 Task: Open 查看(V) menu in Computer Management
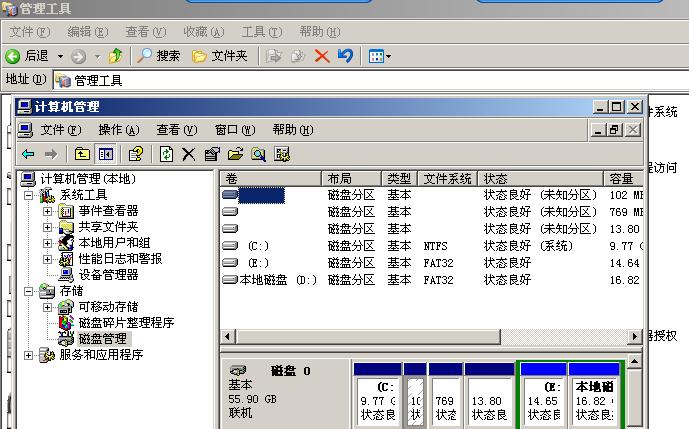[x=177, y=130]
